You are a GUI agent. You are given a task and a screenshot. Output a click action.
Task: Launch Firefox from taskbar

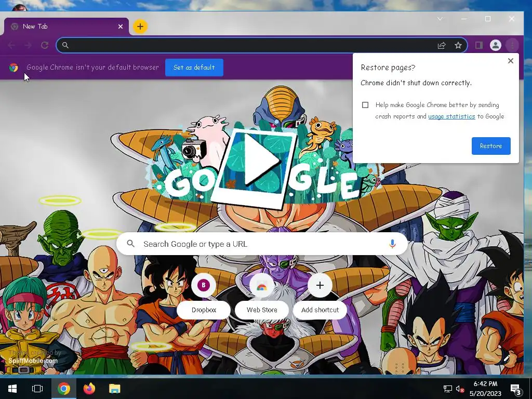[89, 389]
